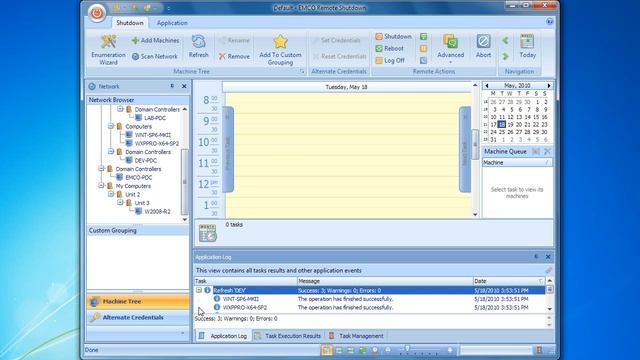Click zoom in button right of slider
This screenshot has height=360, width=640.
(450, 350)
